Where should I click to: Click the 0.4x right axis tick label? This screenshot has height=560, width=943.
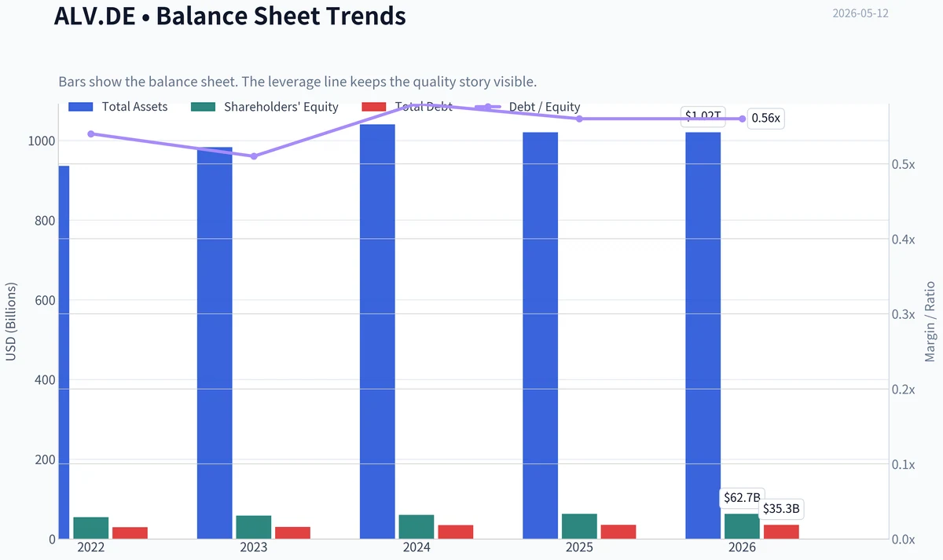[904, 239]
